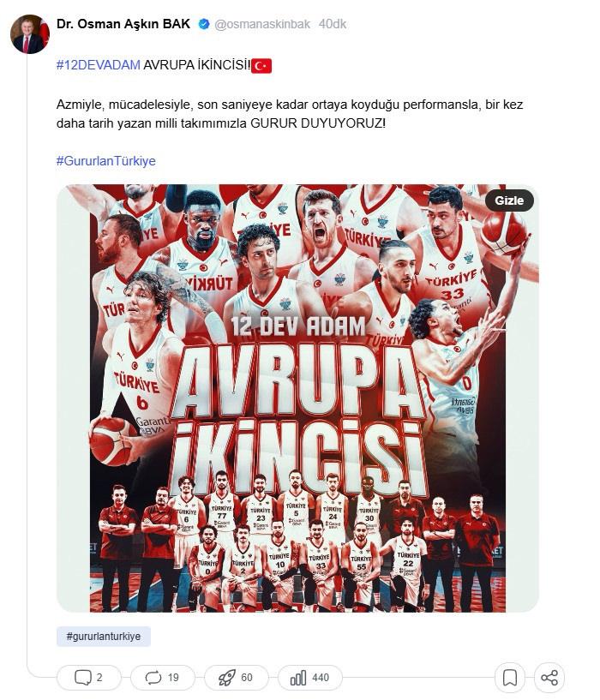Click the blue verified badge icon
This screenshot has width=600, height=700.
pyautogui.click(x=204, y=24)
